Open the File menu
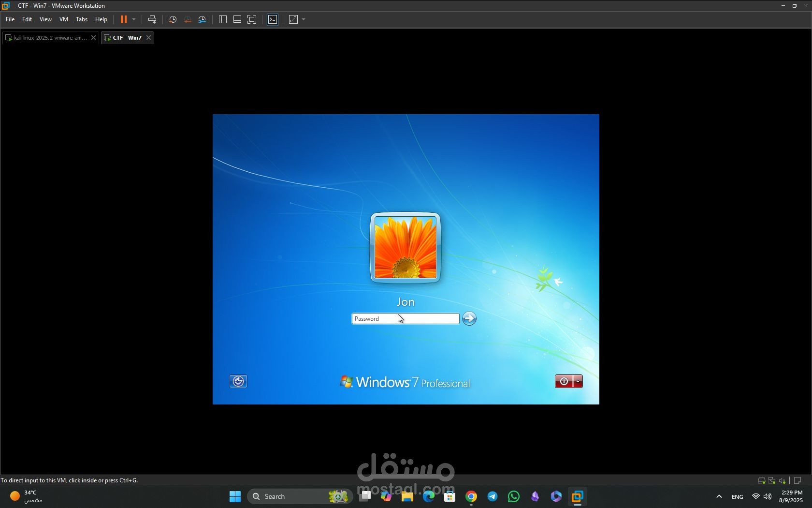This screenshot has width=812, height=508. pos(10,19)
